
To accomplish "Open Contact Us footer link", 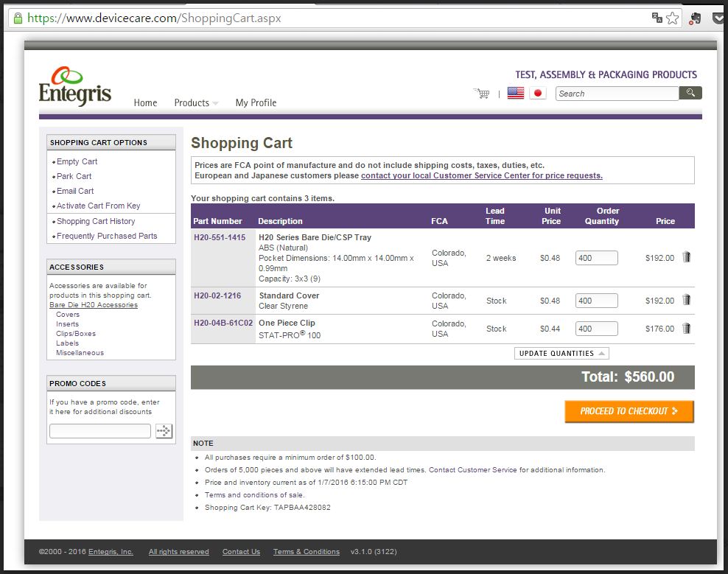I will 241,552.
